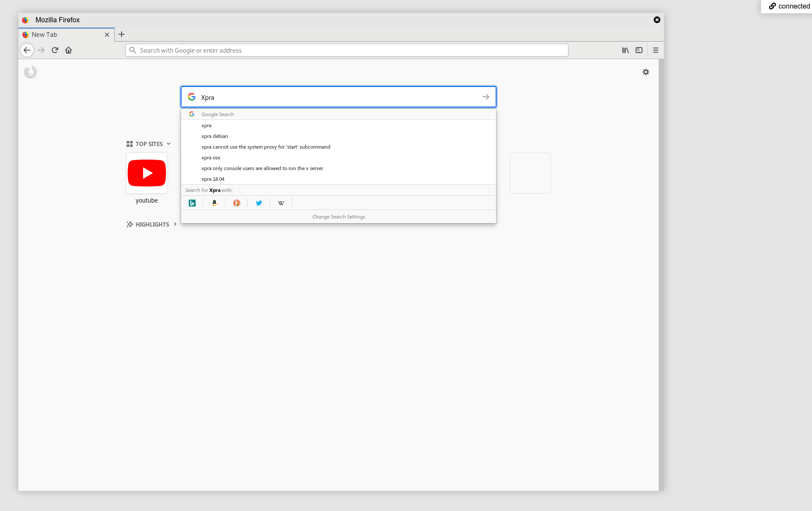Pick the 'xpra osx' suggestion

click(x=339, y=158)
